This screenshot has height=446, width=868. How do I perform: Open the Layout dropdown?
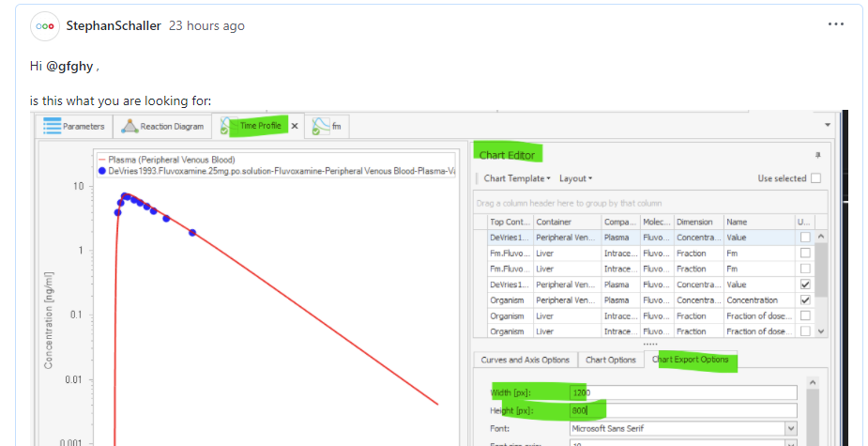[576, 178]
